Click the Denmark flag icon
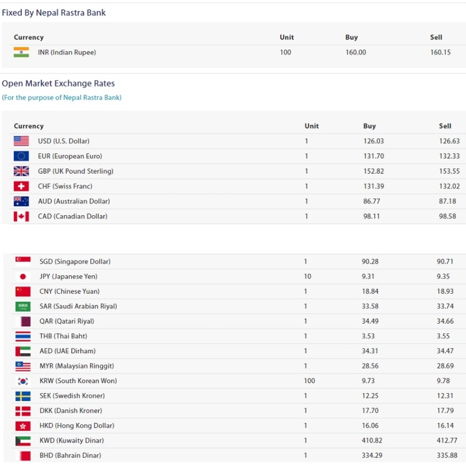The image size is (466, 476). click(x=23, y=411)
